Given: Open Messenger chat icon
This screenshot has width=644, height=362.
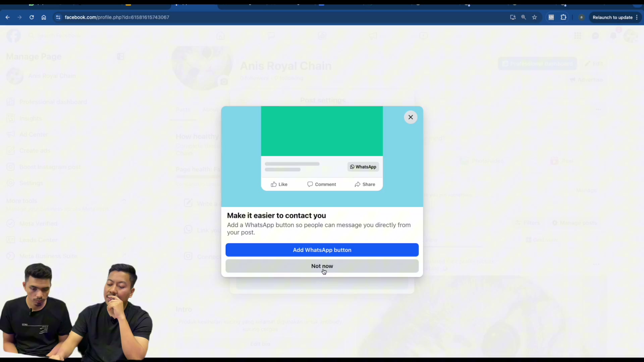Looking at the screenshot, I should click(595, 36).
